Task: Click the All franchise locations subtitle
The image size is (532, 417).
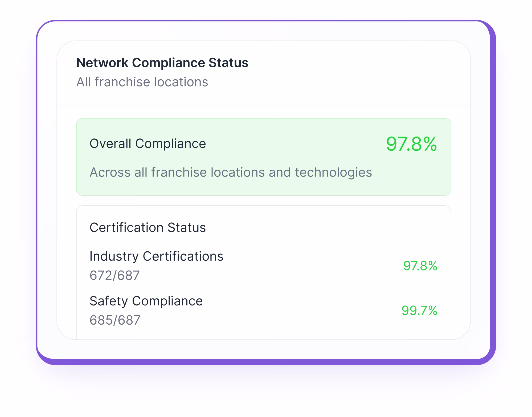Action: coord(142,82)
